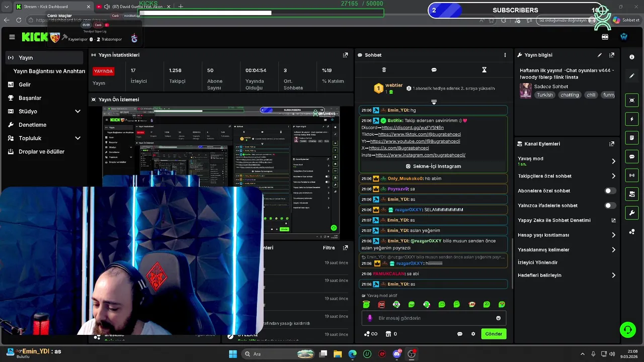Open Hesap yaşı kısıtlaması options

coord(567,235)
